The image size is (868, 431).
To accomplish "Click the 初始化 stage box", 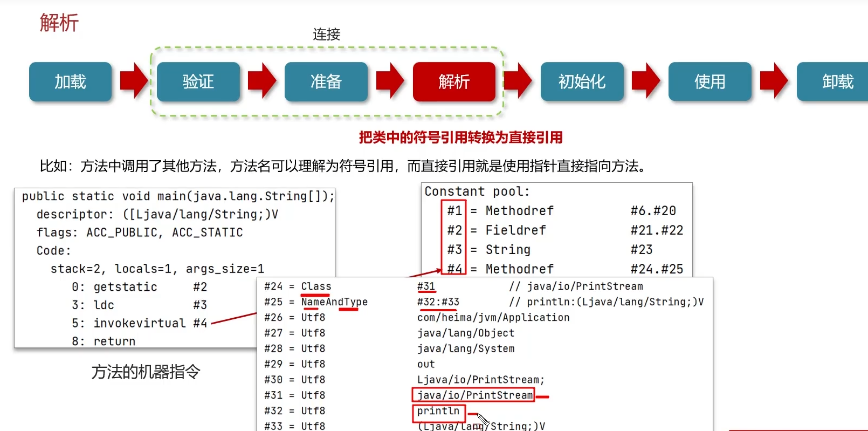I will (582, 81).
